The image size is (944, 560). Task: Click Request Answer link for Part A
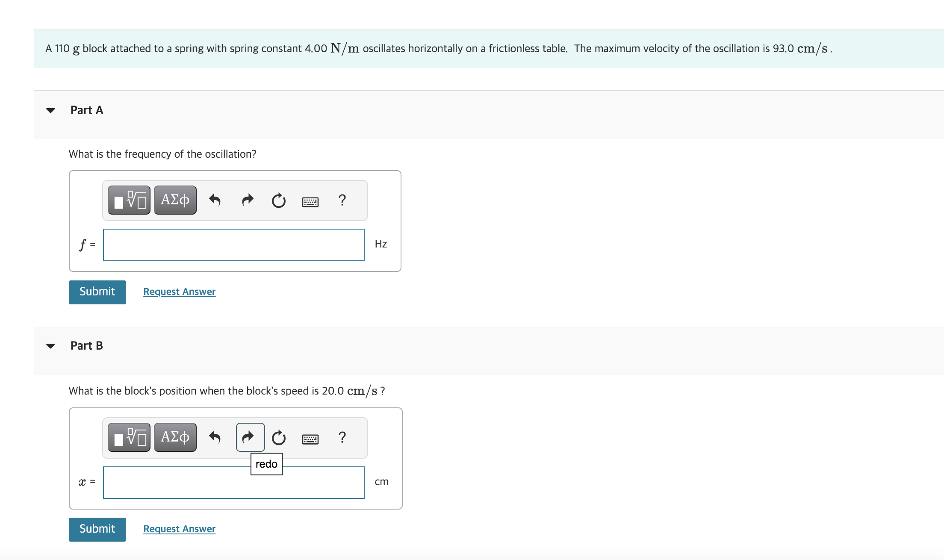(179, 292)
